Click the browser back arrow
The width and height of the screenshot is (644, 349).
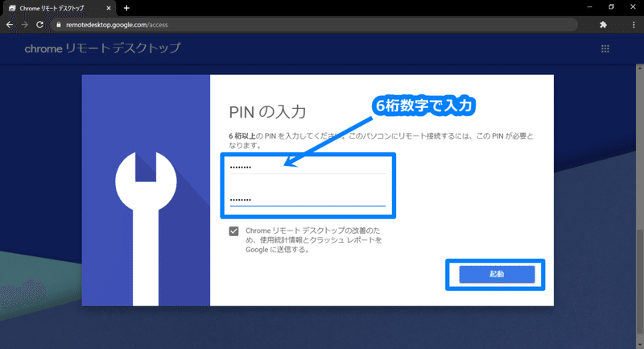[x=10, y=25]
